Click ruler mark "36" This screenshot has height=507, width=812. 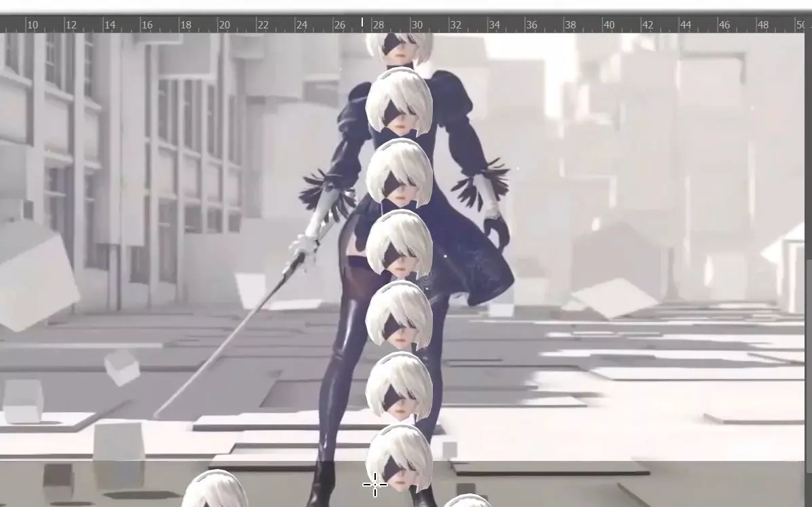[532, 25]
